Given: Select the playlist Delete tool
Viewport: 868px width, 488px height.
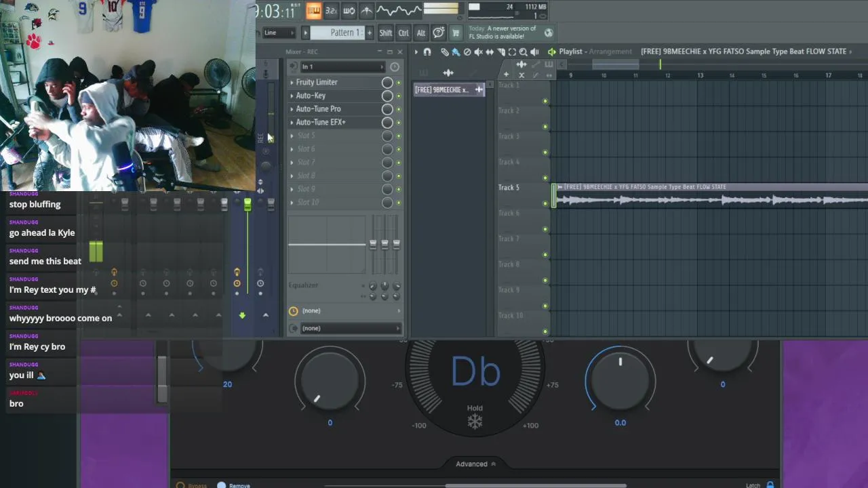Looking at the screenshot, I should 467,52.
